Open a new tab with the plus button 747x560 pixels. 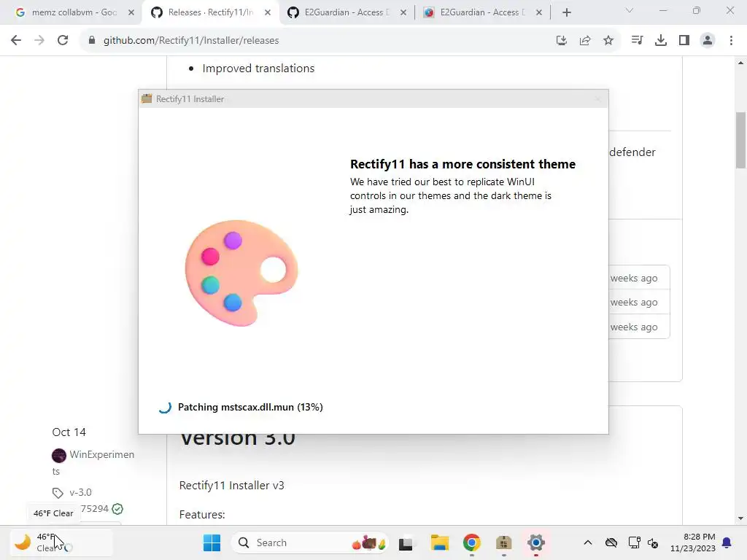click(566, 12)
